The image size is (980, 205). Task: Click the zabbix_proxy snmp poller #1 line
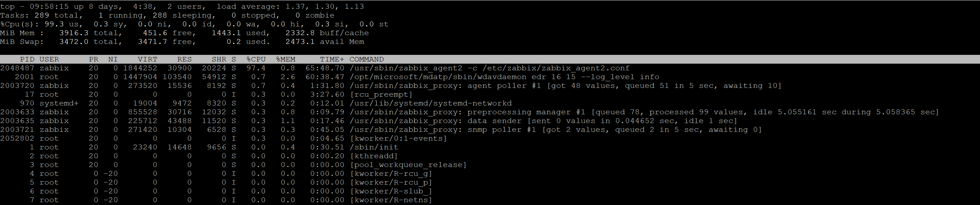(555, 130)
